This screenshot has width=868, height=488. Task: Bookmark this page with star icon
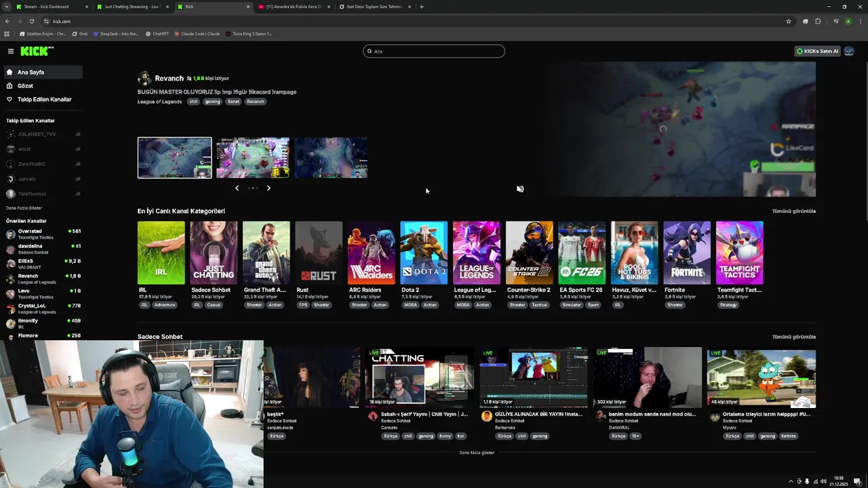[789, 21]
